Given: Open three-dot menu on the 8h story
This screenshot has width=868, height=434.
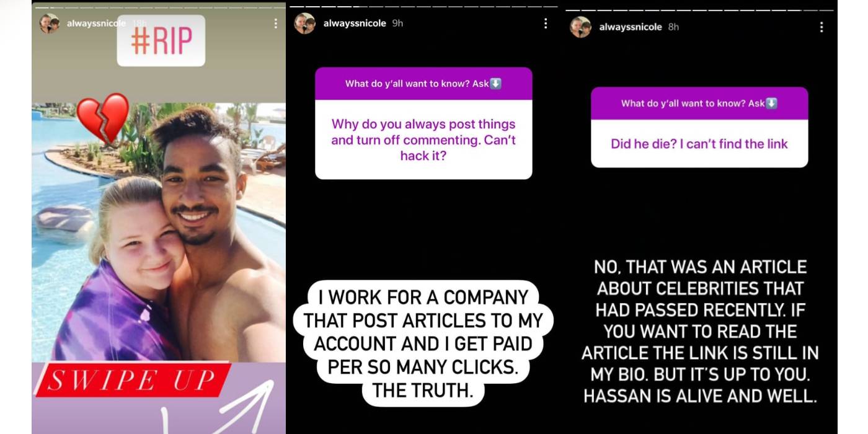Looking at the screenshot, I should 821,27.
